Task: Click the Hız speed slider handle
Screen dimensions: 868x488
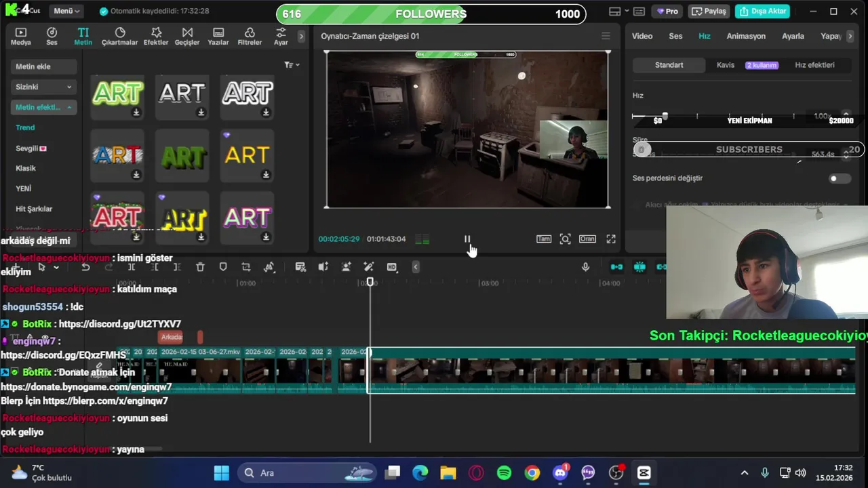Action: [x=665, y=116]
